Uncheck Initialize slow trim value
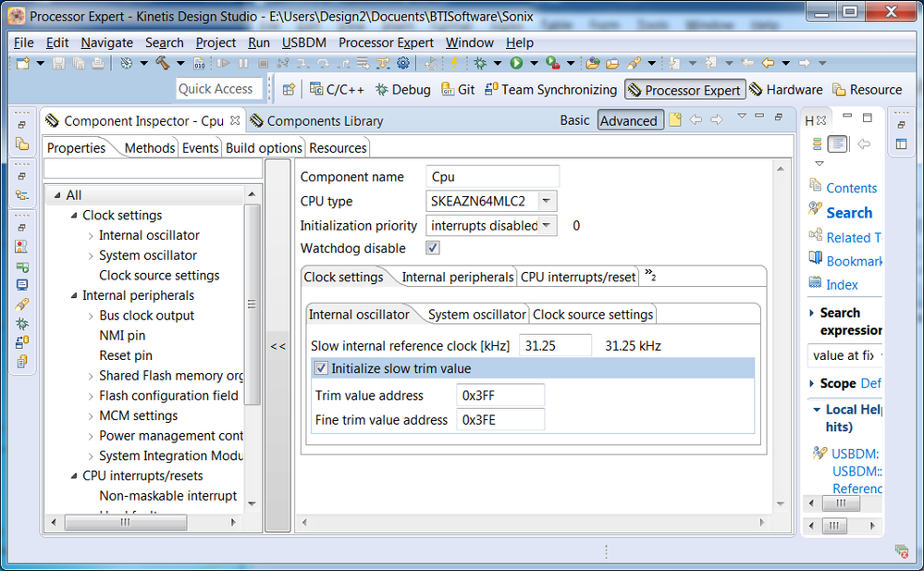The image size is (924, 571). [x=321, y=368]
